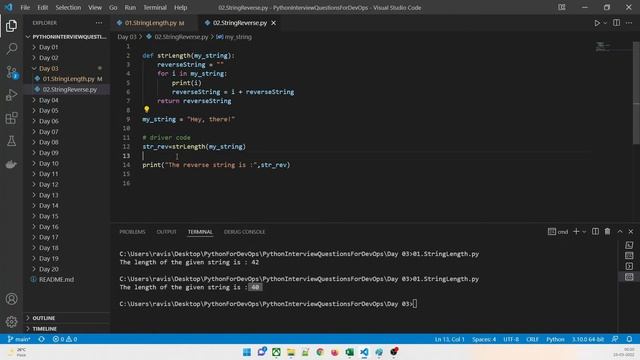Open the Manage gear icon
The width and height of the screenshot is (640, 360).
click(x=11, y=322)
